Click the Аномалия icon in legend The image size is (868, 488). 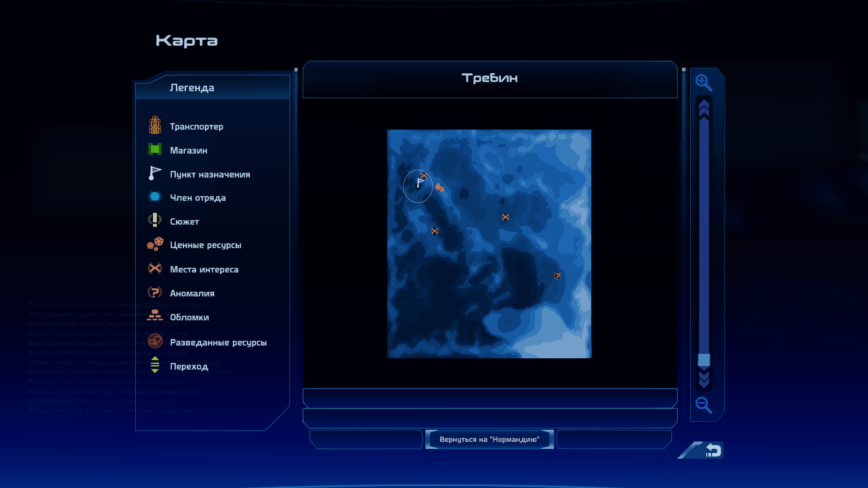pyautogui.click(x=155, y=292)
